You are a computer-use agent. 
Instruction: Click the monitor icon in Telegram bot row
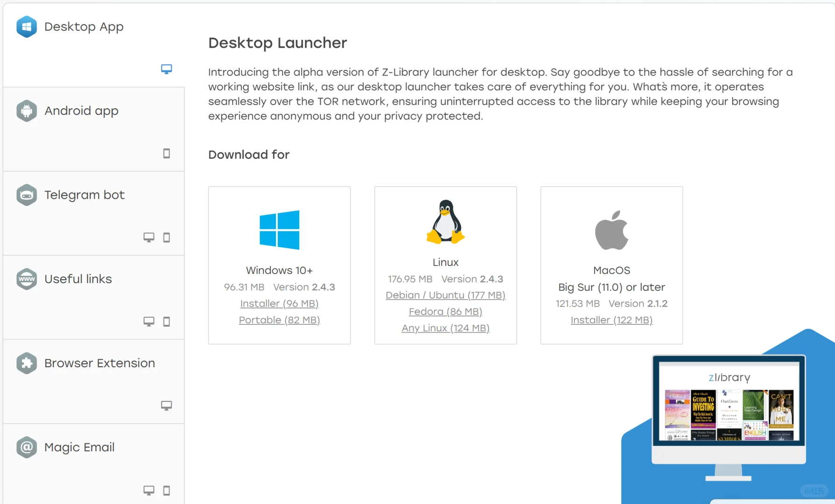149,237
